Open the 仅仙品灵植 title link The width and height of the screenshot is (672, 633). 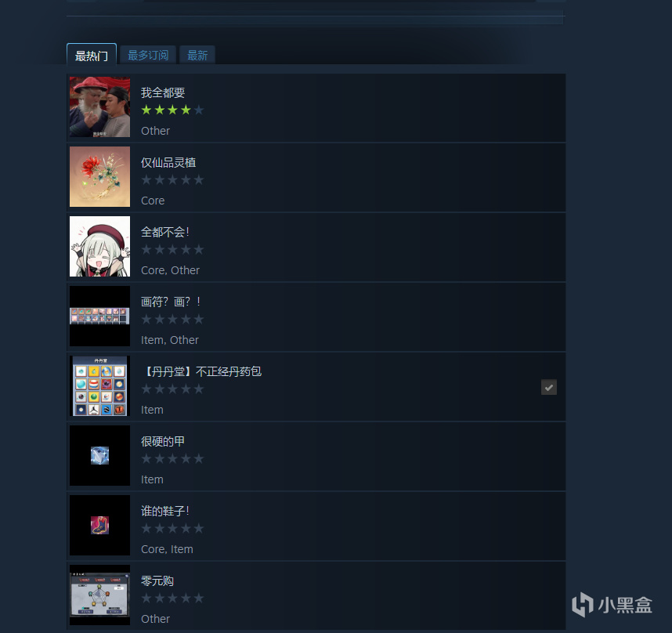168,162
